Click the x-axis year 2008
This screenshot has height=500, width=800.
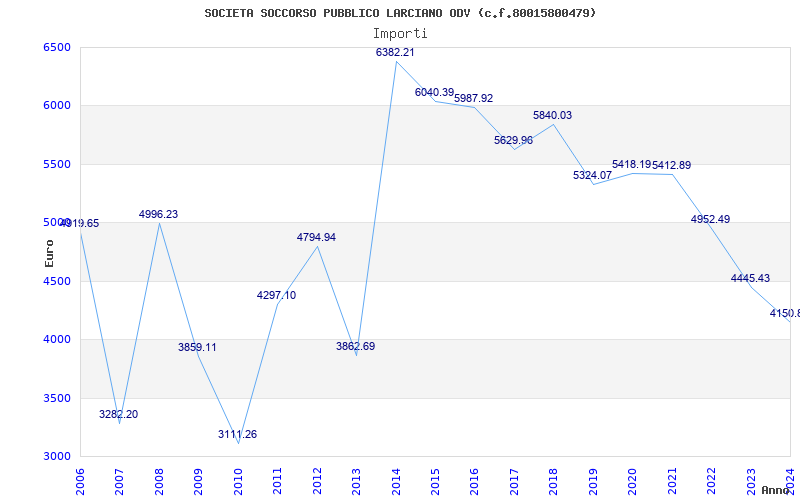pyautogui.click(x=159, y=481)
